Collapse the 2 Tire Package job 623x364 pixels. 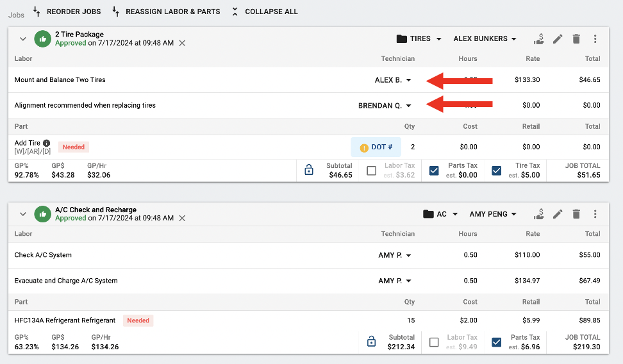tap(23, 39)
